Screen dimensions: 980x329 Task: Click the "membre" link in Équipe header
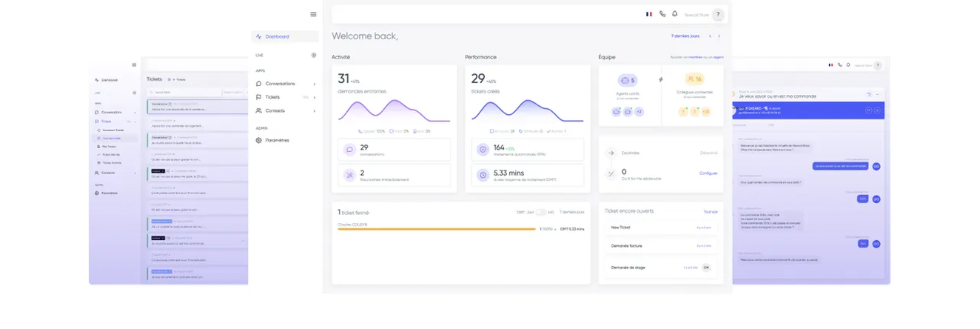pyautogui.click(x=695, y=57)
